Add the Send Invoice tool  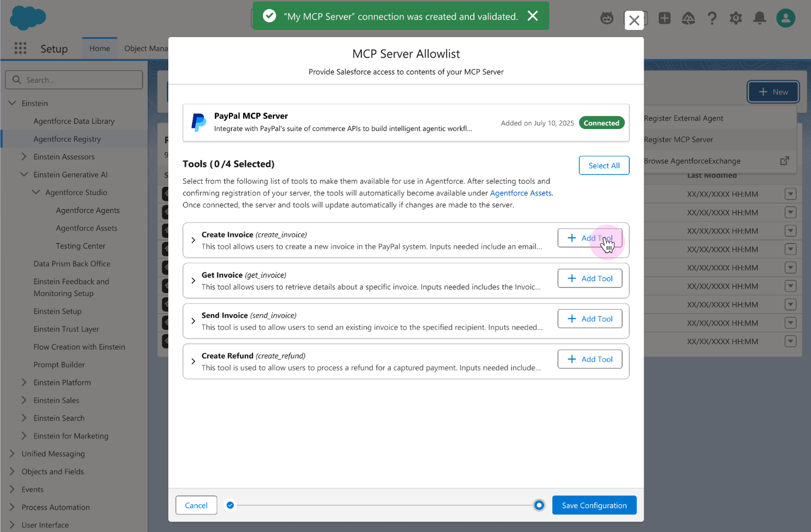tap(590, 319)
